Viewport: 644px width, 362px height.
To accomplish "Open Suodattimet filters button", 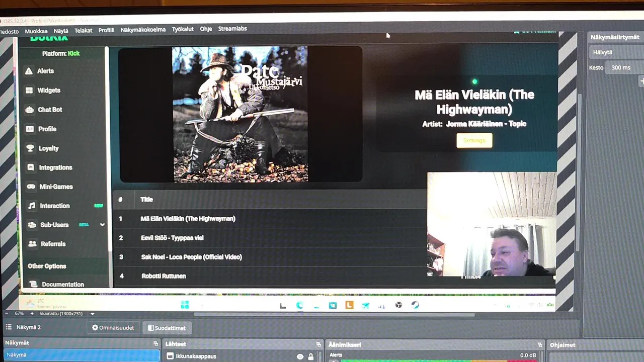I will [167, 328].
